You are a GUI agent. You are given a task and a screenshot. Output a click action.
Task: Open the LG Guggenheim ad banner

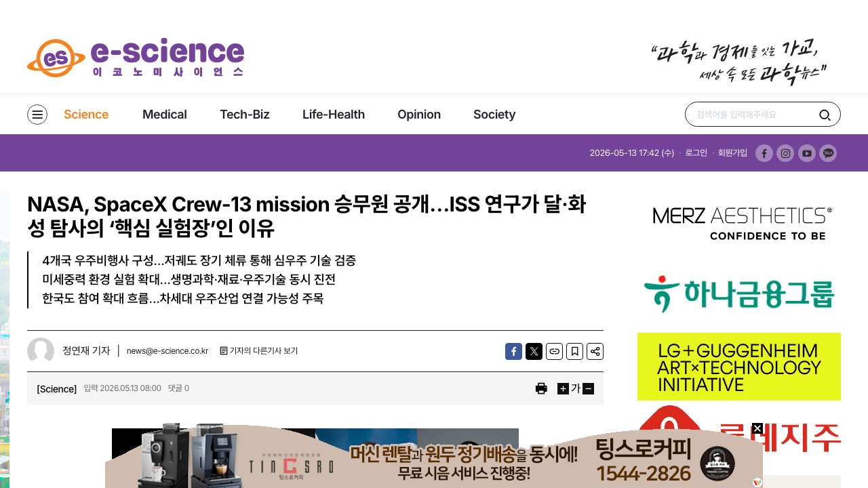739,367
